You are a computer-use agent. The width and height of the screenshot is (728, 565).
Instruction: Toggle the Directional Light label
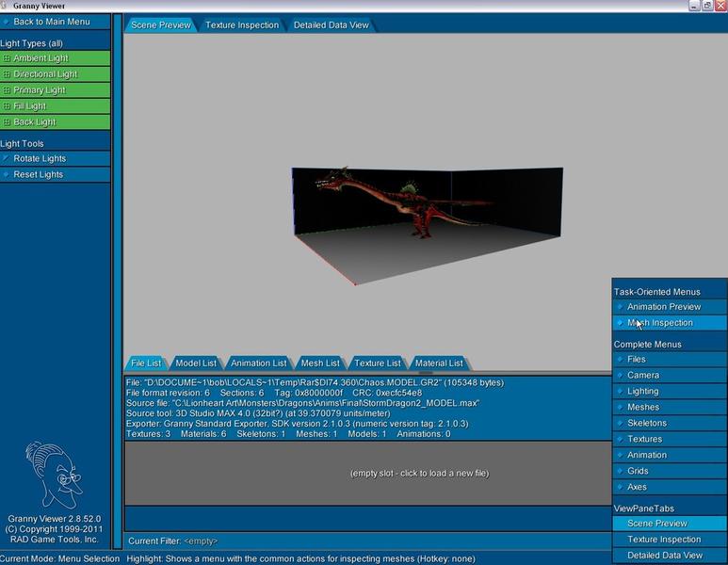point(45,74)
